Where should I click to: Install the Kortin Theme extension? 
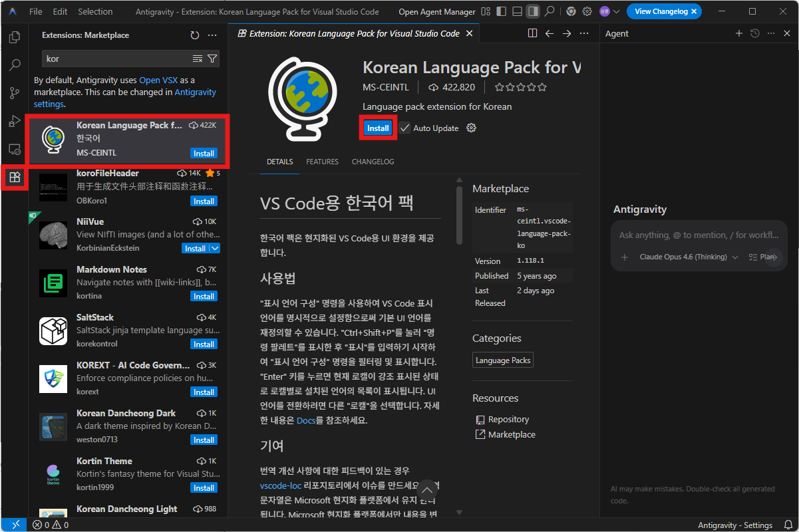pyautogui.click(x=204, y=487)
